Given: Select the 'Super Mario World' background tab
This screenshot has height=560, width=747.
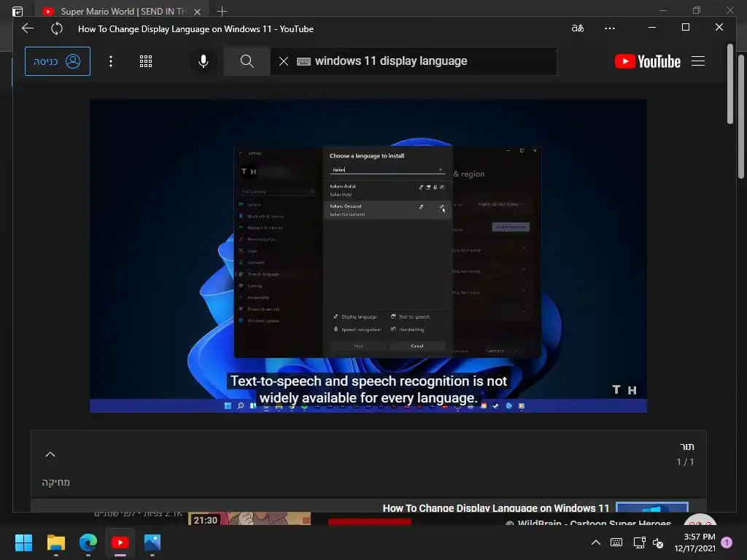Looking at the screenshot, I should point(123,12).
